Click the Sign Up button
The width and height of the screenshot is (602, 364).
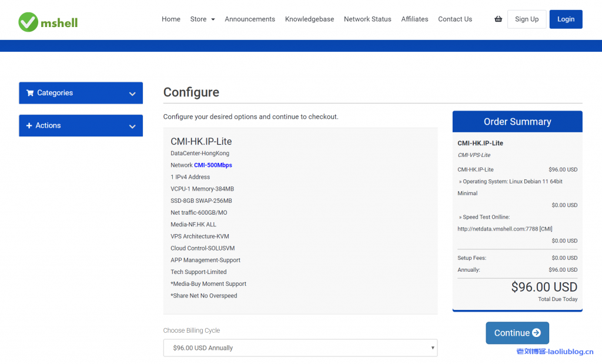[x=526, y=19]
